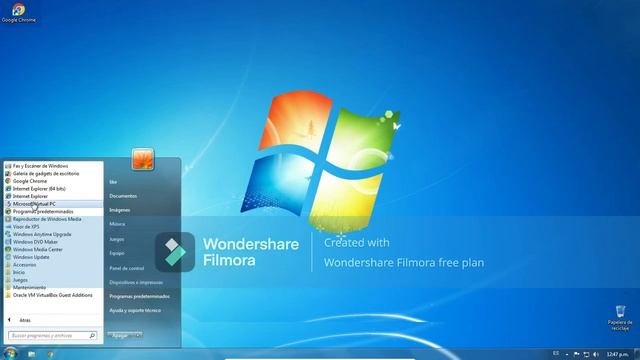Click the search magnifier icon

tap(93, 336)
